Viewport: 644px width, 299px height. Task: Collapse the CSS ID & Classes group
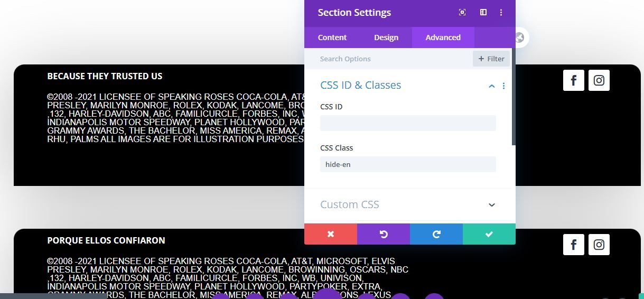tap(492, 86)
